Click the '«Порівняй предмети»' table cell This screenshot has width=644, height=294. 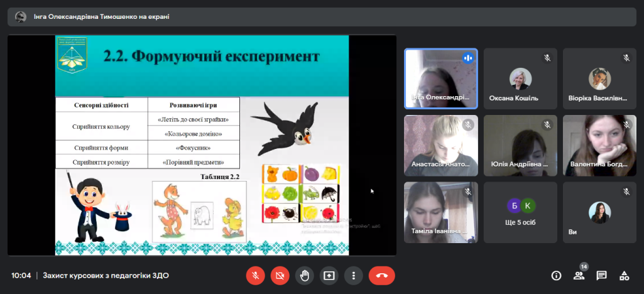click(x=193, y=162)
